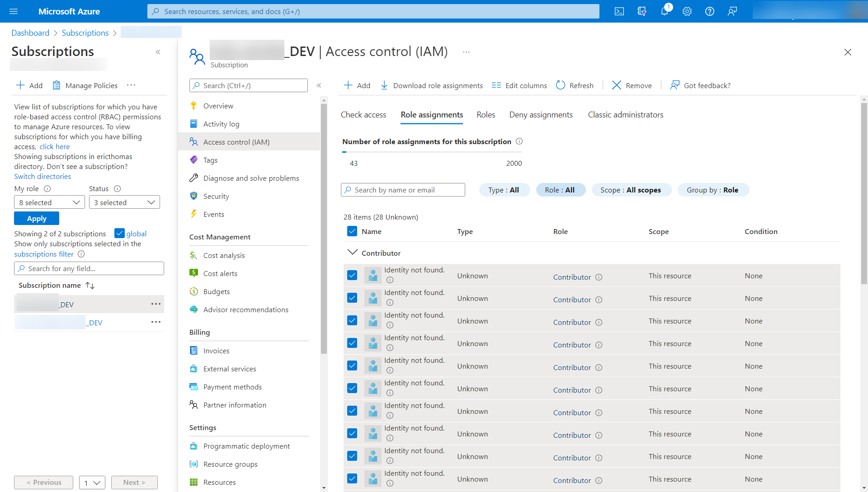868x492 pixels.
Task: Uncheck the first Identity not found row checkbox
Action: click(352, 275)
